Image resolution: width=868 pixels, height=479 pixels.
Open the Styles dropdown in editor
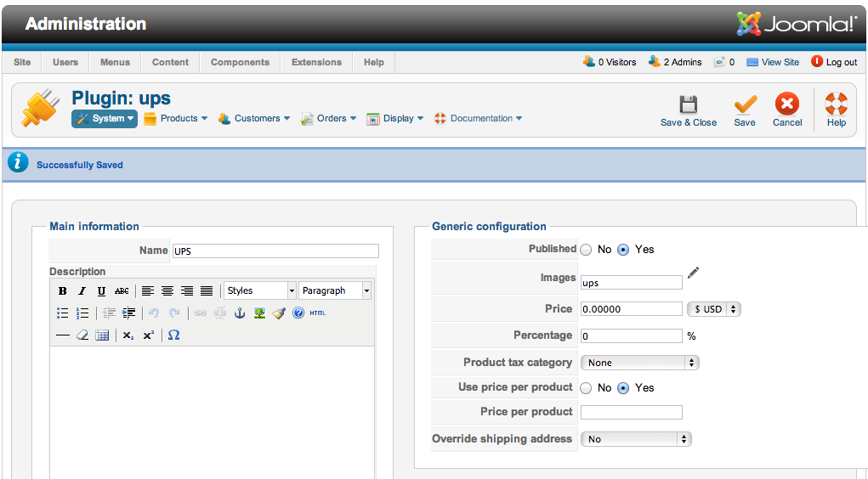click(260, 291)
